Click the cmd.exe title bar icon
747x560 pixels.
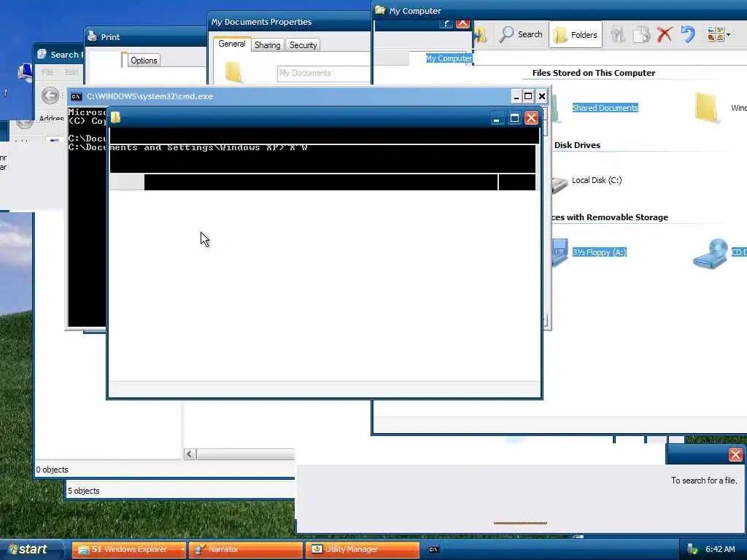[76, 97]
